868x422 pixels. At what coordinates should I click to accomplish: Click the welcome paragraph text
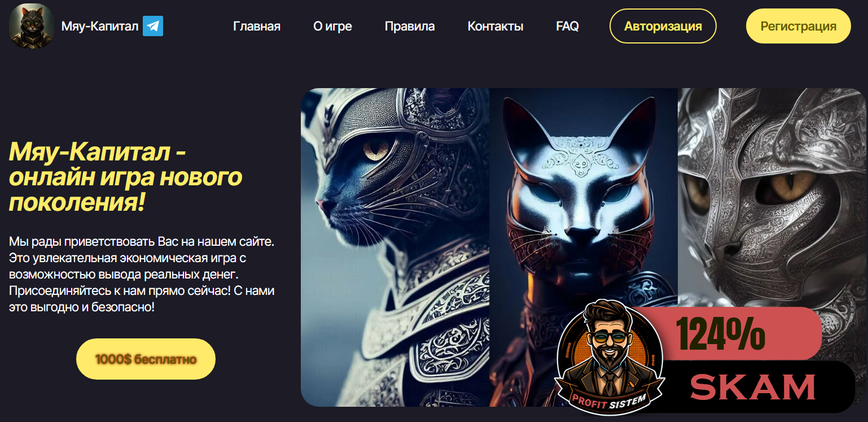coord(142,275)
